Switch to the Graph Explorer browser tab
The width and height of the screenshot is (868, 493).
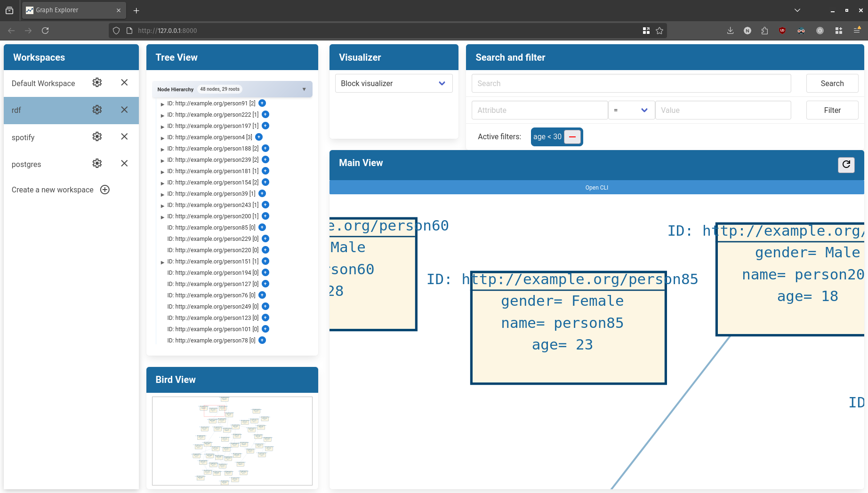click(73, 10)
